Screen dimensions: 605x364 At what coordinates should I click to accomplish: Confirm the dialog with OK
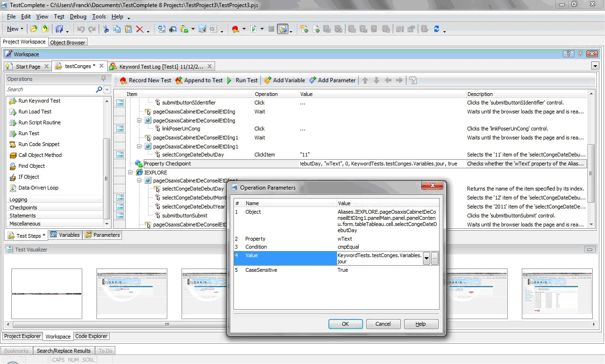346,324
